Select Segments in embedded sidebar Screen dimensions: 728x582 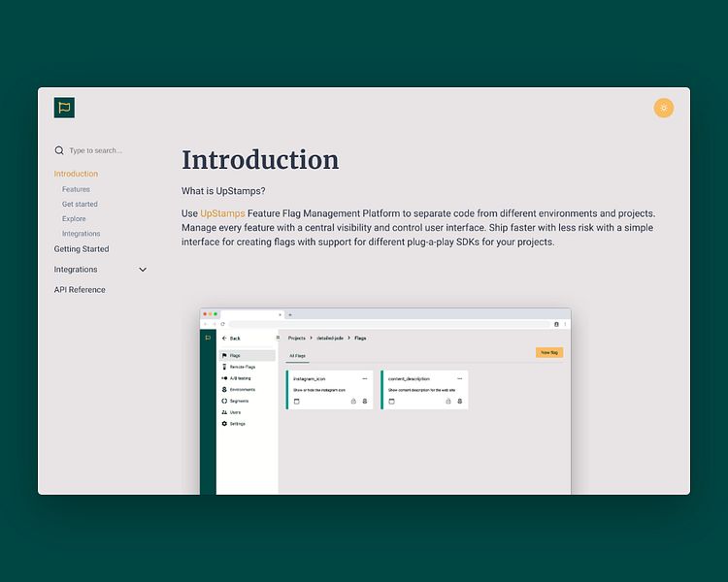coord(235,401)
